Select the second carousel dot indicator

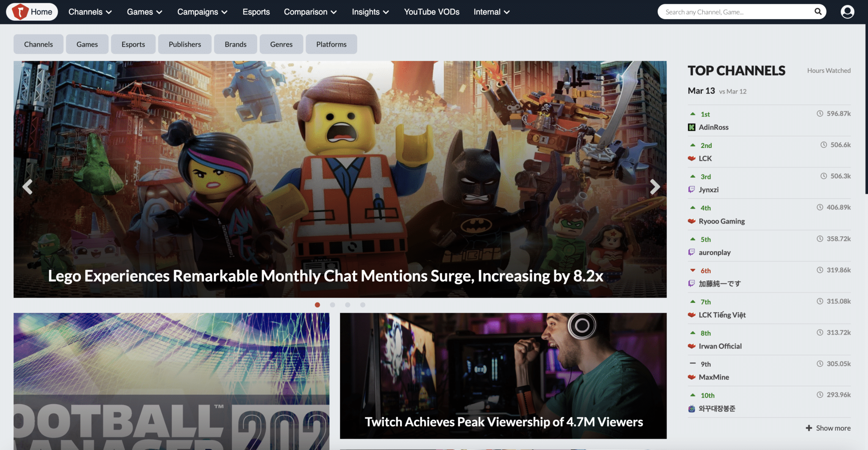pyautogui.click(x=333, y=305)
